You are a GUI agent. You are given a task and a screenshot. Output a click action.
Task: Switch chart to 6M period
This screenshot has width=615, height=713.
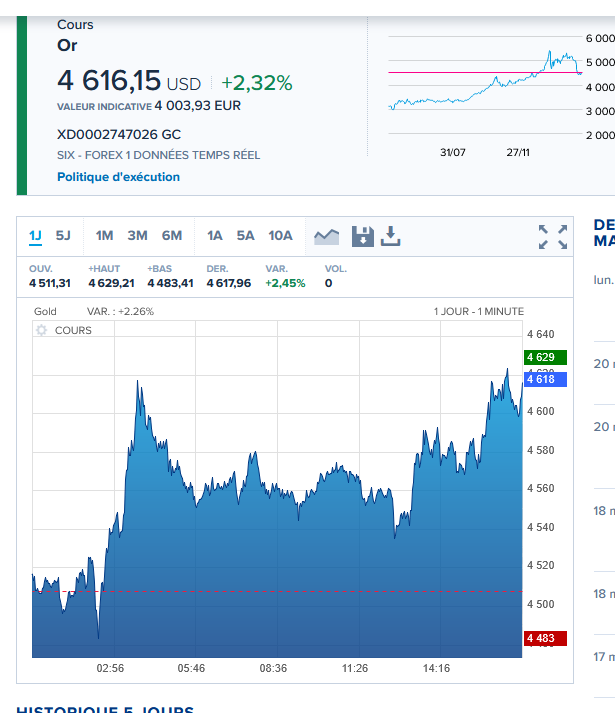172,236
